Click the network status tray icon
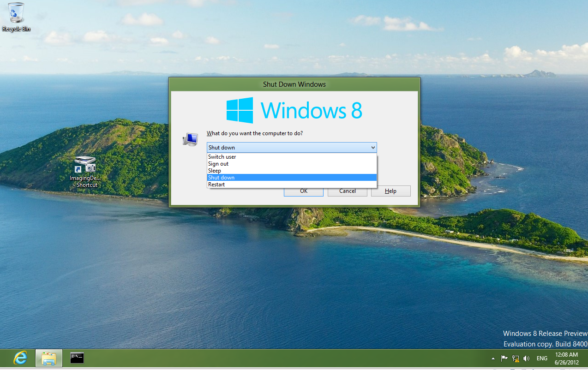Image resolution: width=588 pixels, height=370 pixels. [x=515, y=358]
